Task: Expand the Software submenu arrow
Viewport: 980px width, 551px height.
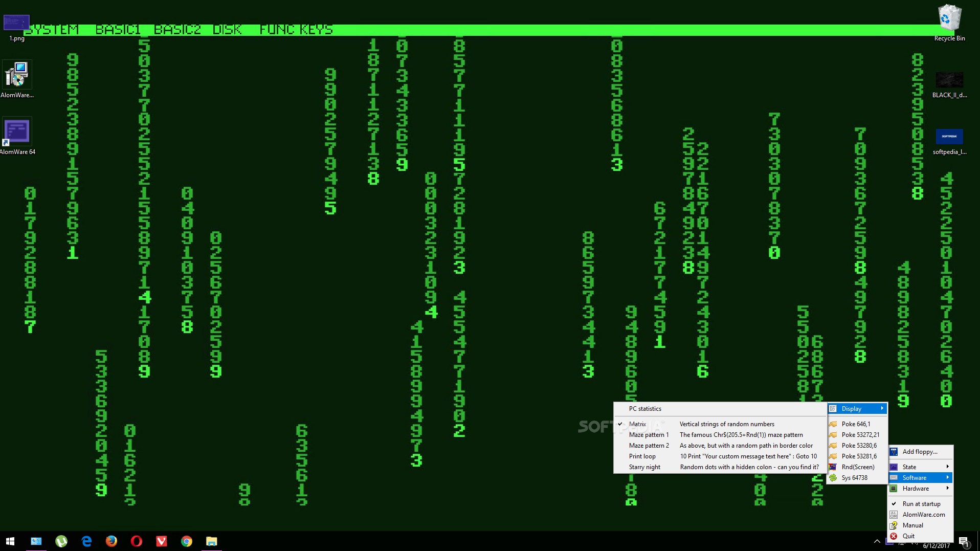Action: pyautogui.click(x=947, y=477)
